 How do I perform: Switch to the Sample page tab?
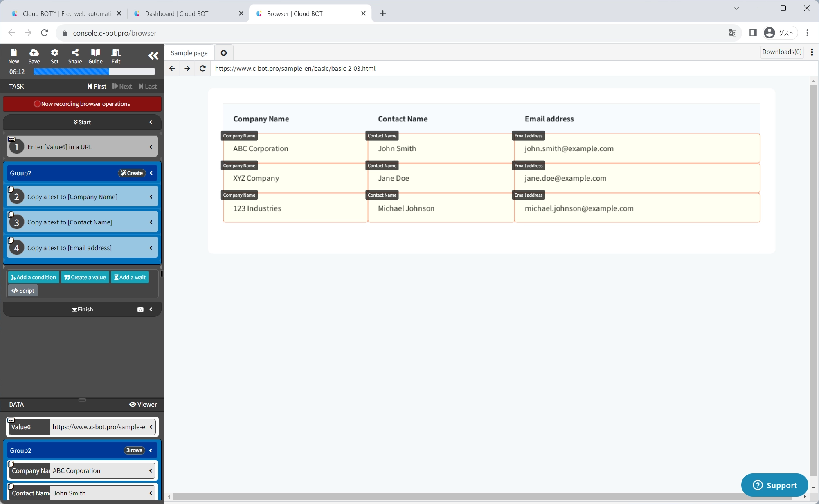tap(189, 53)
